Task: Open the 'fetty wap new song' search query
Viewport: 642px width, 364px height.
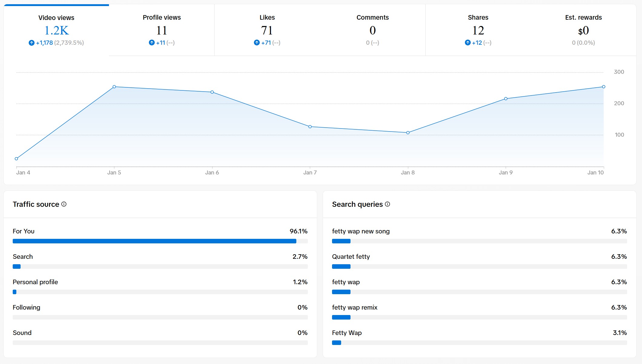Action: [x=361, y=231]
